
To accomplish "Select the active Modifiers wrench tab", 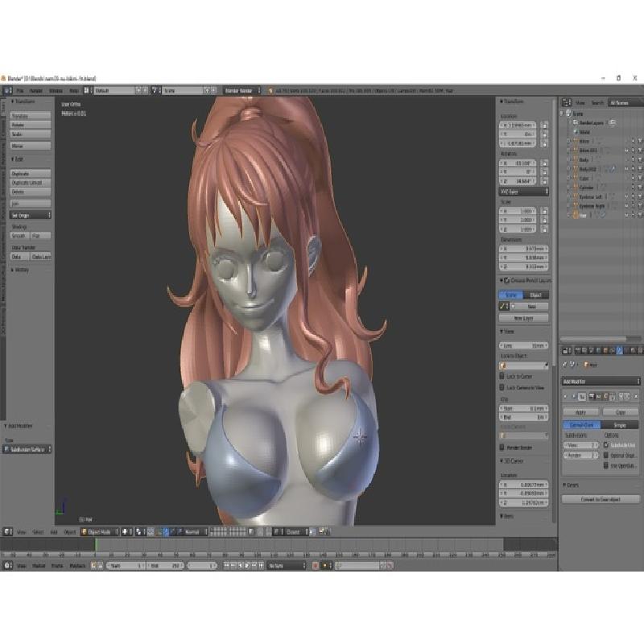I will pyautogui.click(x=619, y=350).
